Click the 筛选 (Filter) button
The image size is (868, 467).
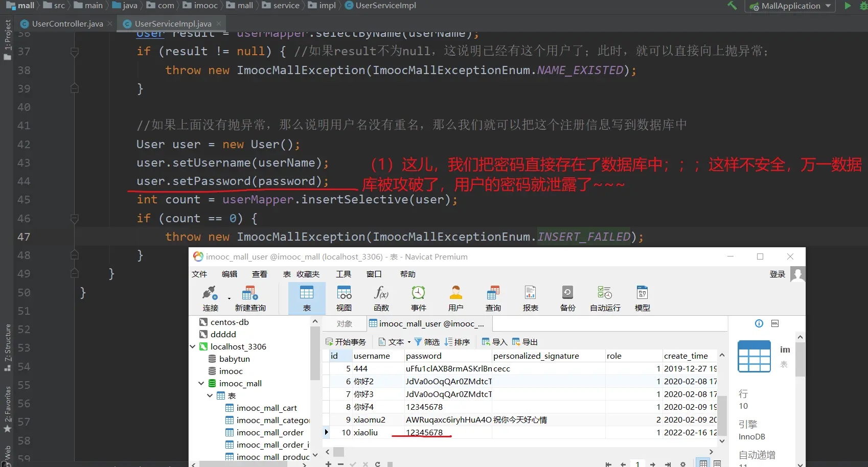click(427, 342)
